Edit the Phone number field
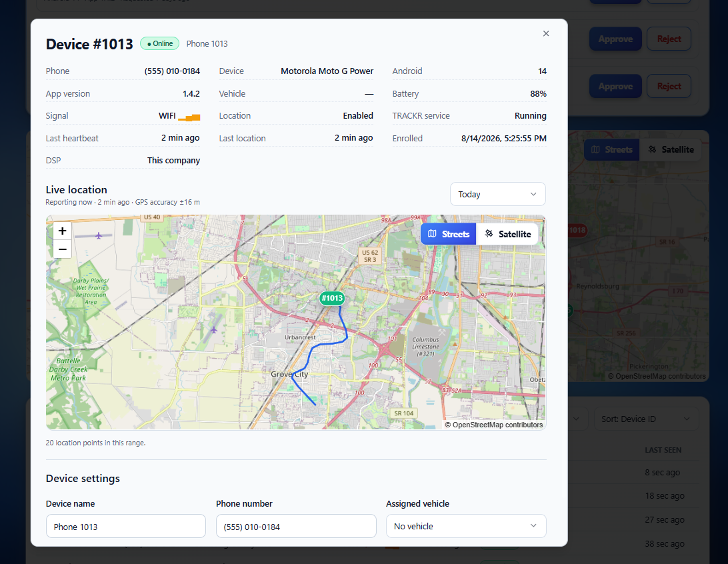Image resolution: width=728 pixels, height=564 pixels. 296,526
